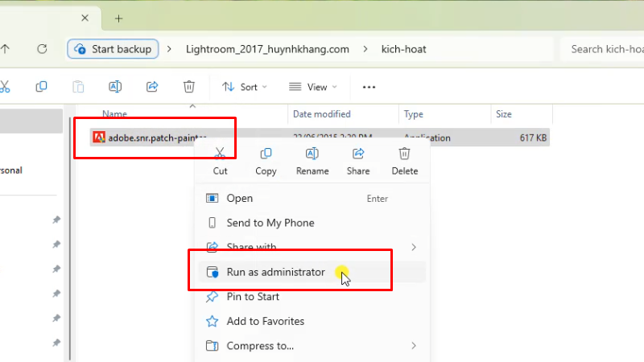Select Run as administrator
The width and height of the screenshot is (644, 362).
point(312,272)
